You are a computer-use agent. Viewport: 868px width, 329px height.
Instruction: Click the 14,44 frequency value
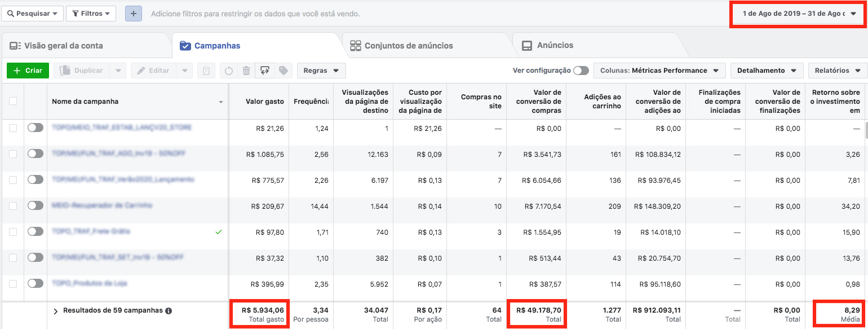click(x=320, y=206)
